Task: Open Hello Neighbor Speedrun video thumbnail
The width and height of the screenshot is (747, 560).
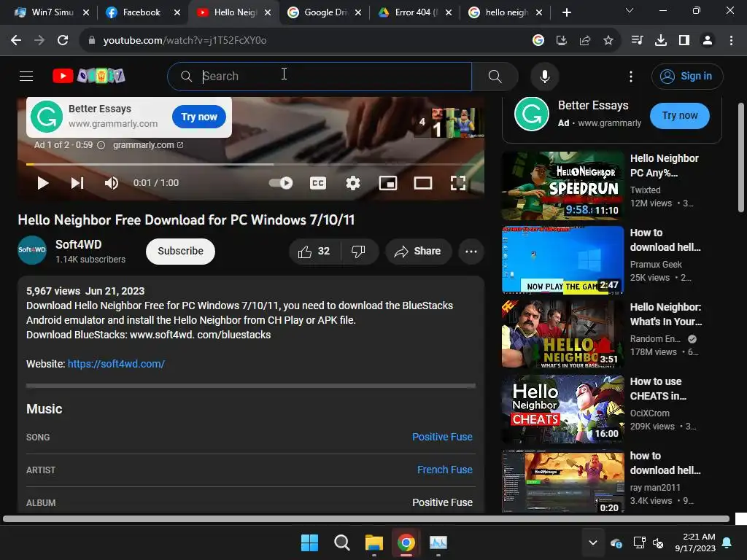Action: tap(562, 186)
